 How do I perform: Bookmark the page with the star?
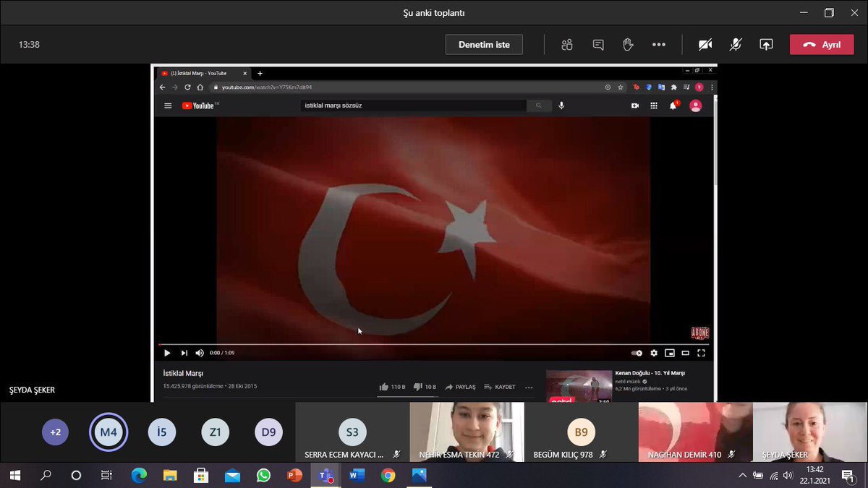pyautogui.click(x=621, y=87)
